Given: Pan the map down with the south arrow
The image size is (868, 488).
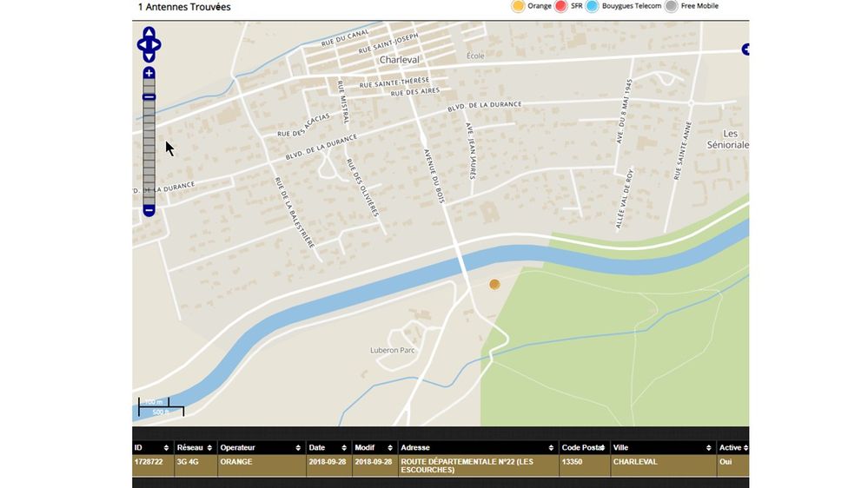Looking at the screenshot, I should [x=149, y=57].
